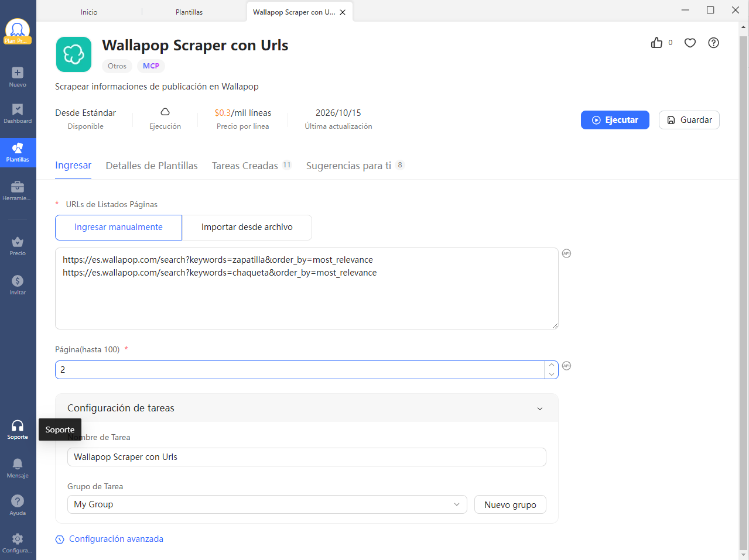Click the Wallapop Scraper template logo

pos(74,54)
